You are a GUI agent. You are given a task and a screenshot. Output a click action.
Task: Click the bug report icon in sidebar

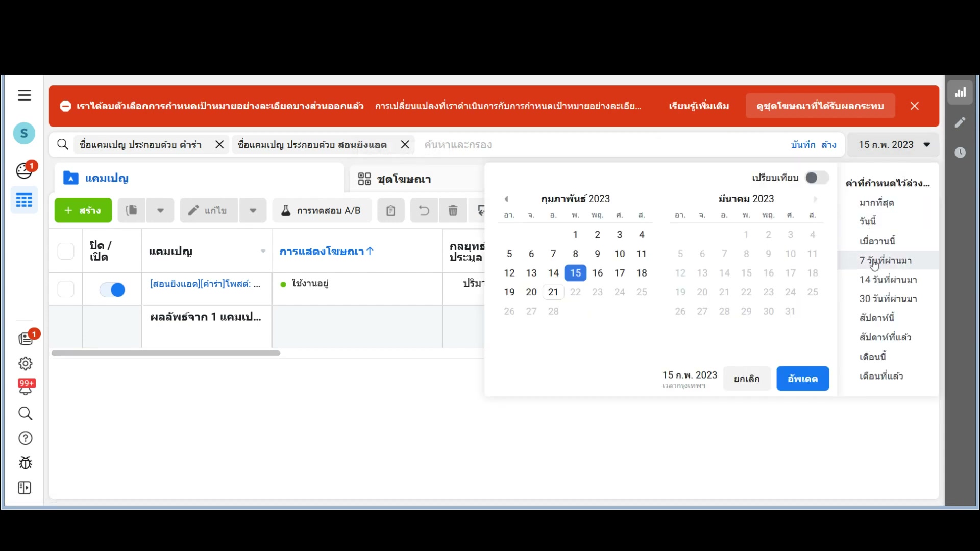point(25,463)
